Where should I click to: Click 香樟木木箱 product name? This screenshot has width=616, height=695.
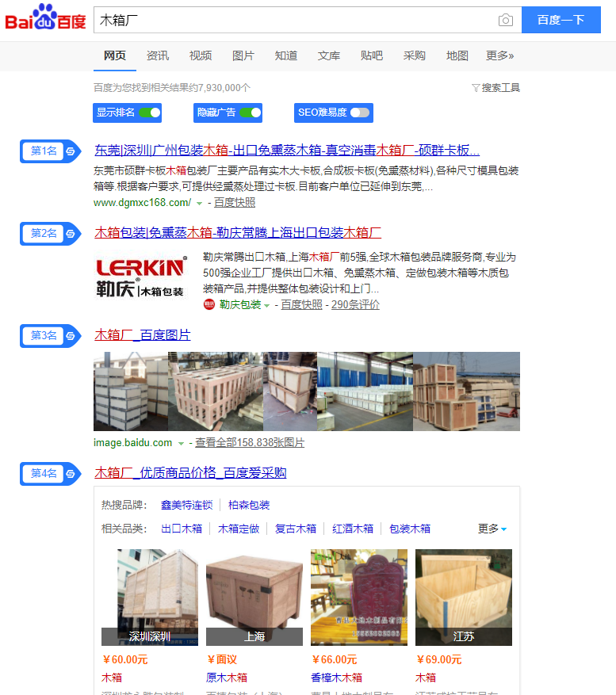point(337,678)
